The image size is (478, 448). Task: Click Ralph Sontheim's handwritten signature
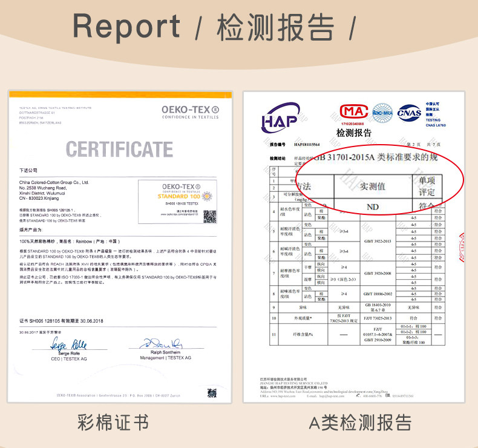click(162, 343)
